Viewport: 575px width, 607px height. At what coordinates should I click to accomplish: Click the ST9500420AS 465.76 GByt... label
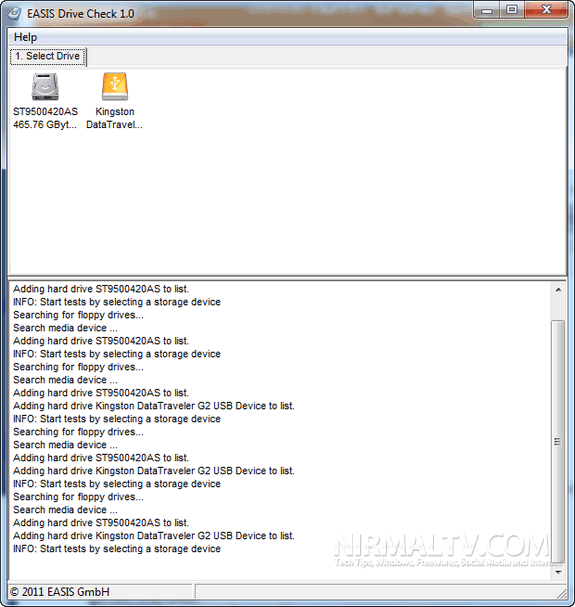point(45,118)
